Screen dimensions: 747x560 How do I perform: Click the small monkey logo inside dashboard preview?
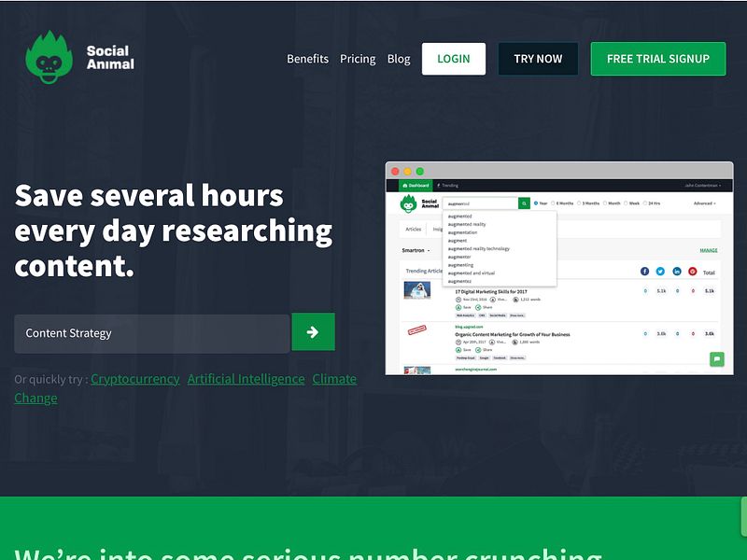[408, 203]
